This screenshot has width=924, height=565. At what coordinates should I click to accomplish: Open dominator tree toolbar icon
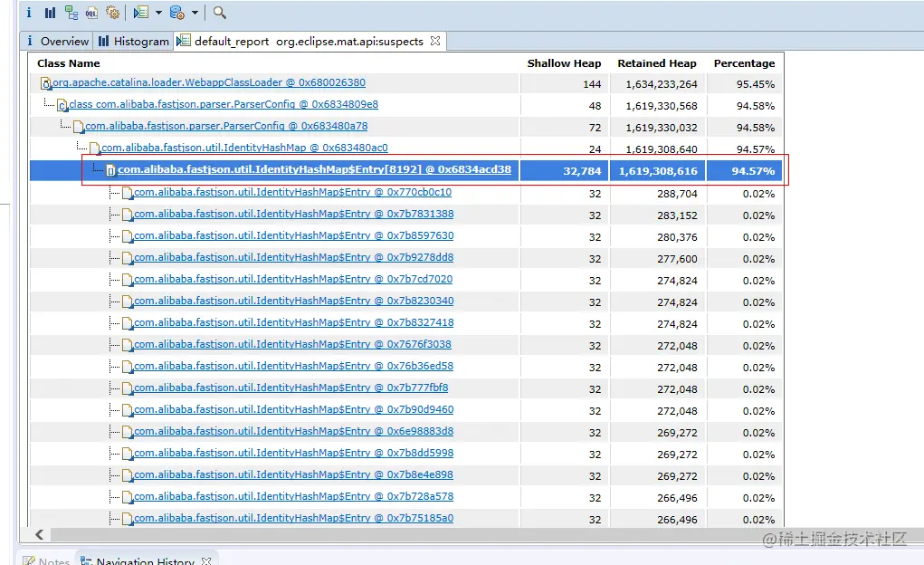click(x=71, y=13)
